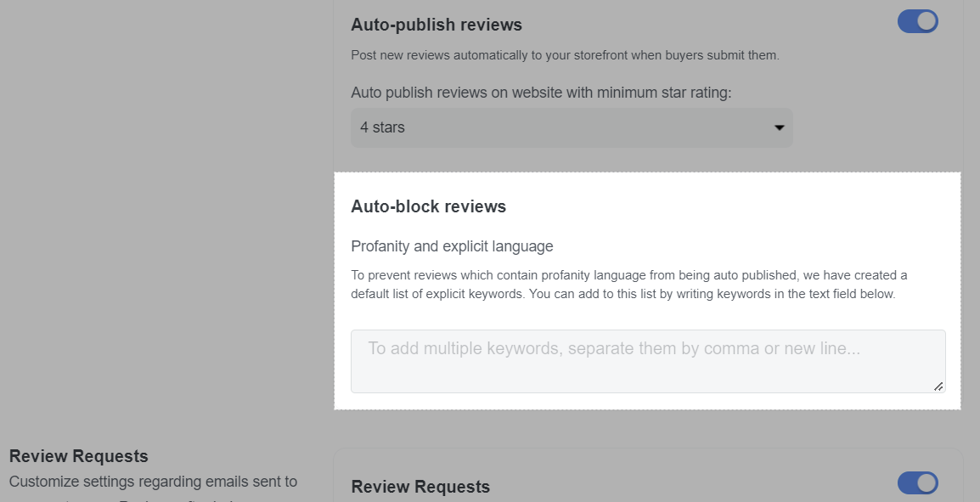Image resolution: width=980 pixels, height=502 pixels.
Task: Click the caret arrow beside "4 stars"
Action: click(x=779, y=128)
